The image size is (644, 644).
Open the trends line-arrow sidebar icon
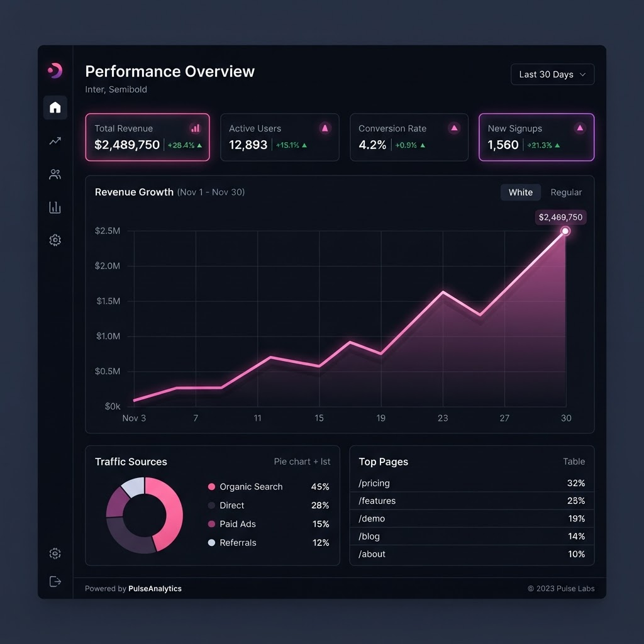55,141
